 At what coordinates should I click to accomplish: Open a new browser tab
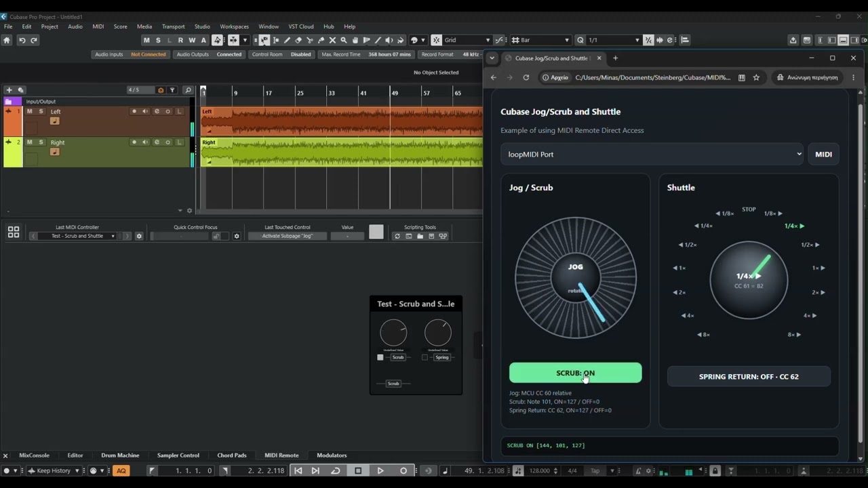tap(616, 58)
